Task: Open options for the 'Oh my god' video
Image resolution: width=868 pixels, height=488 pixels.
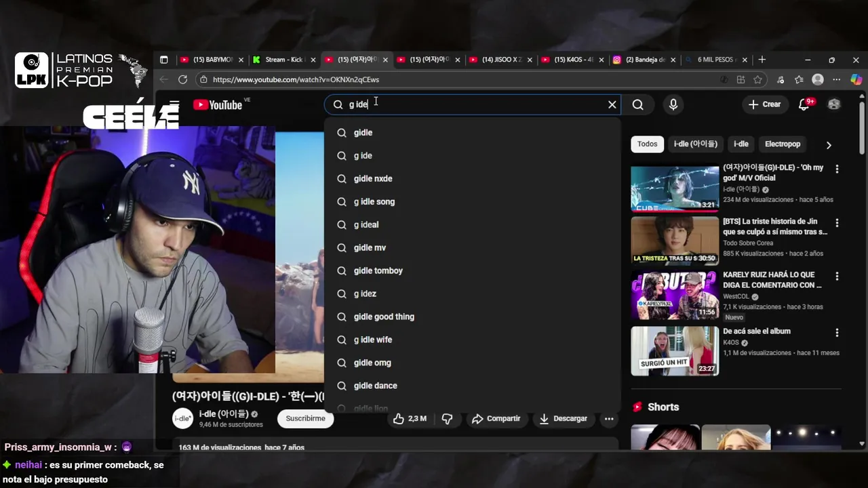Action: 837,169
